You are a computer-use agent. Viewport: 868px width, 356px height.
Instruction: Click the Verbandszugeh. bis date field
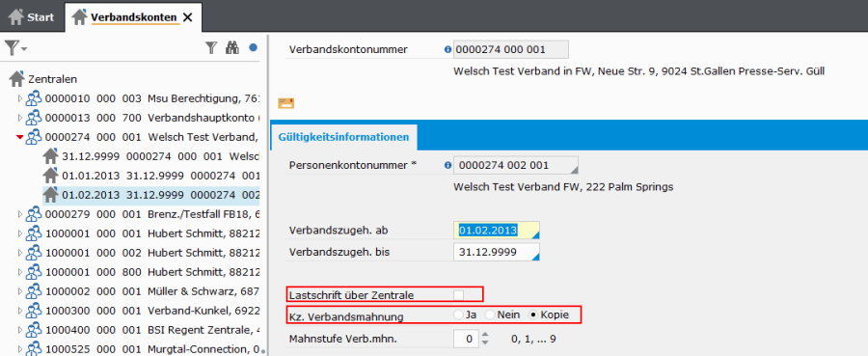click(x=496, y=252)
